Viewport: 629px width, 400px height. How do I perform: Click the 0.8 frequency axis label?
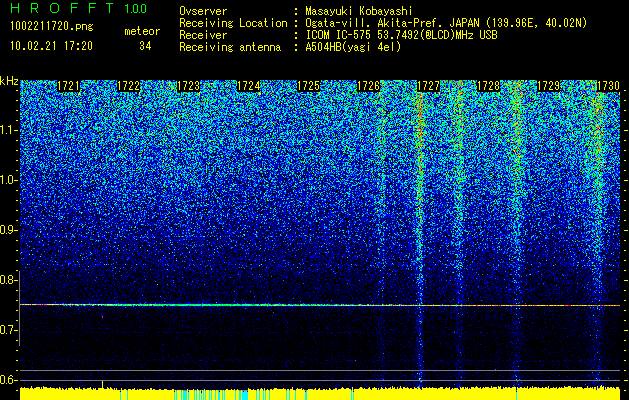[9, 280]
